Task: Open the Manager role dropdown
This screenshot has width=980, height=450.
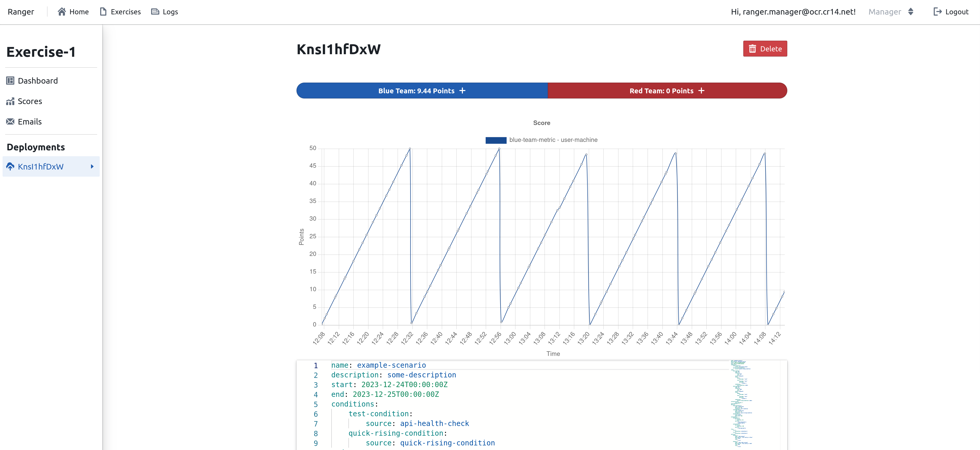Action: coord(891,12)
